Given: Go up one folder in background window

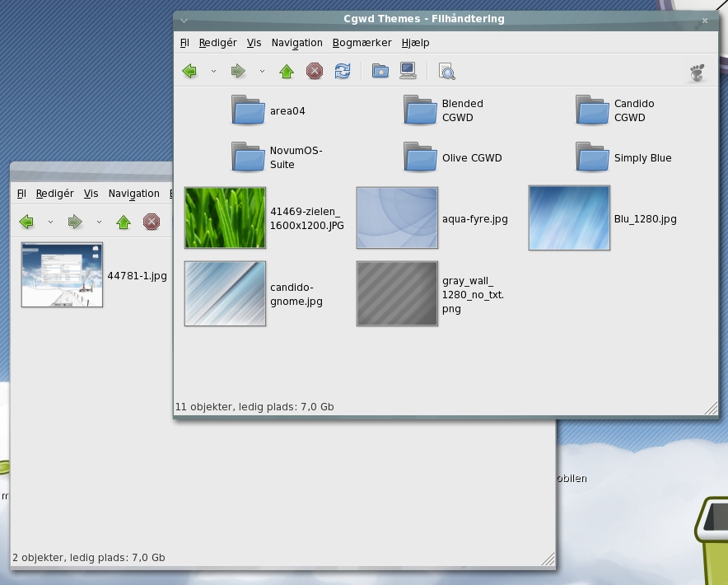Looking at the screenshot, I should click(123, 222).
